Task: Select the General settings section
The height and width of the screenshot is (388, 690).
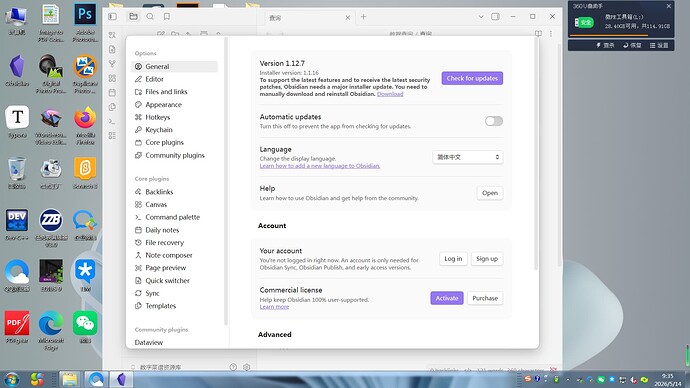Action: (174, 66)
